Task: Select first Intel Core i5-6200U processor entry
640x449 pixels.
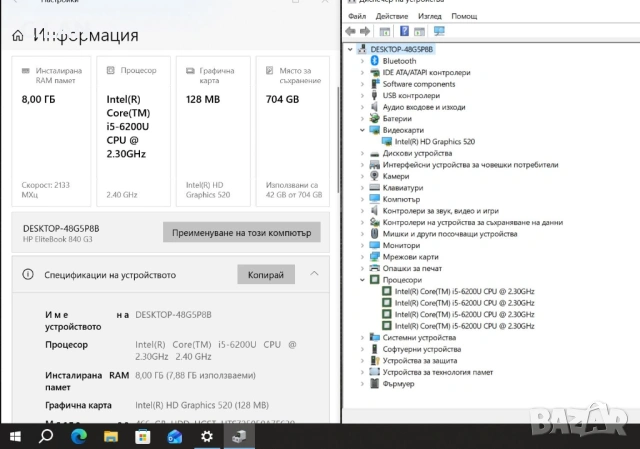Action: [x=464, y=291]
